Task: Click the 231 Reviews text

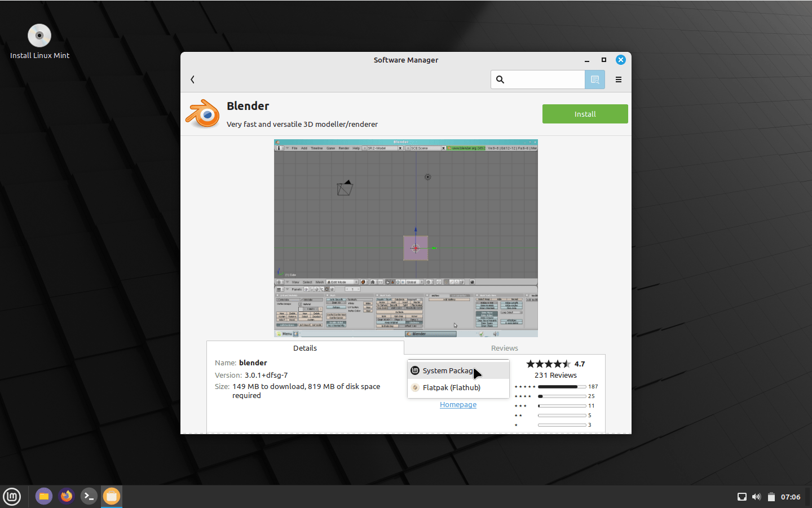Action: 555,375
